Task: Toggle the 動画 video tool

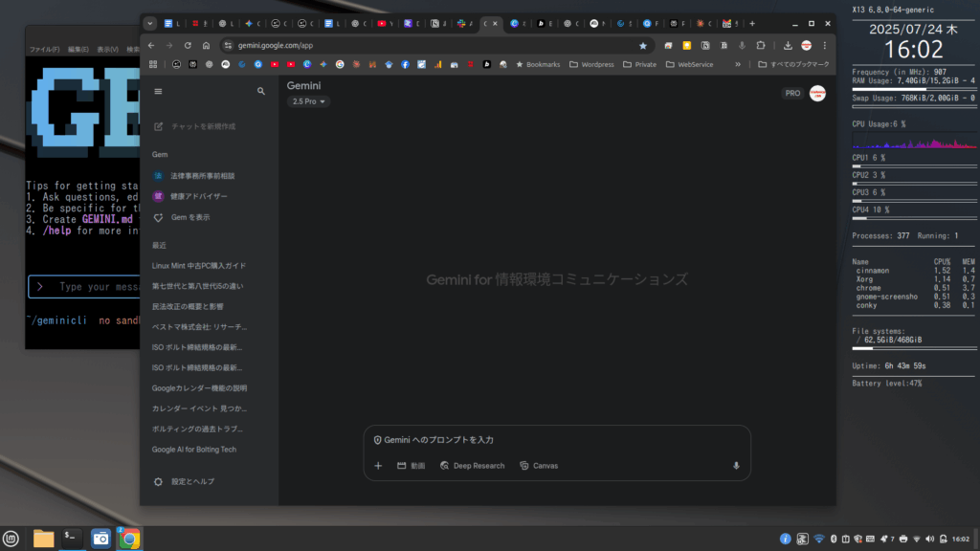Action: 411,466
